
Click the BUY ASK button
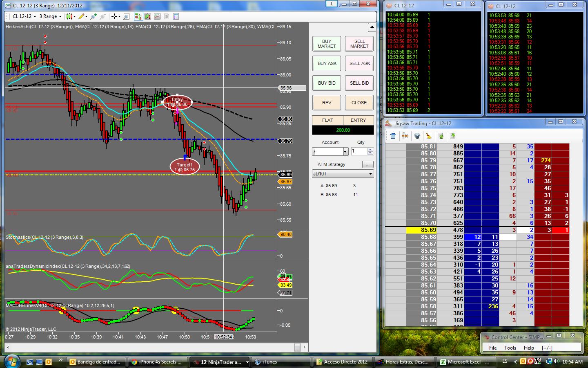pyautogui.click(x=327, y=63)
